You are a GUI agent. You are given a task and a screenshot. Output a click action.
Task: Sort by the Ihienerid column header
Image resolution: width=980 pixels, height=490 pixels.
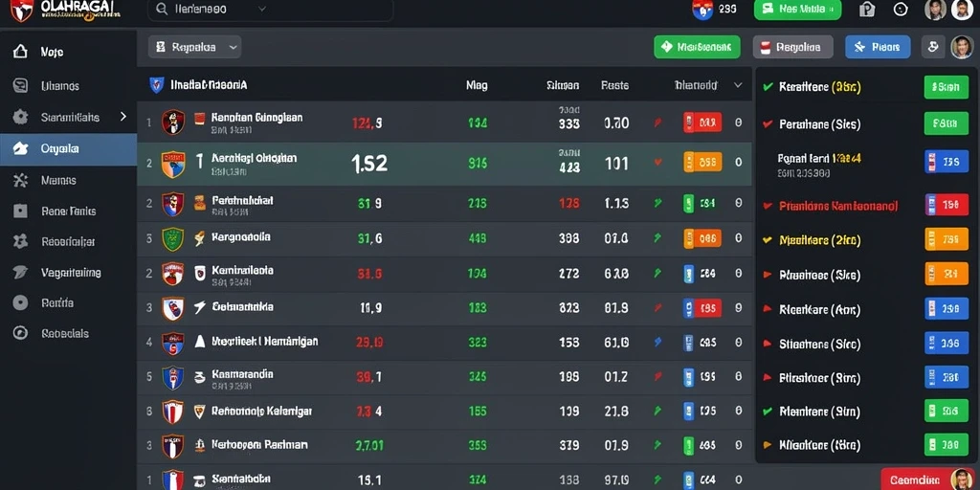click(696, 85)
